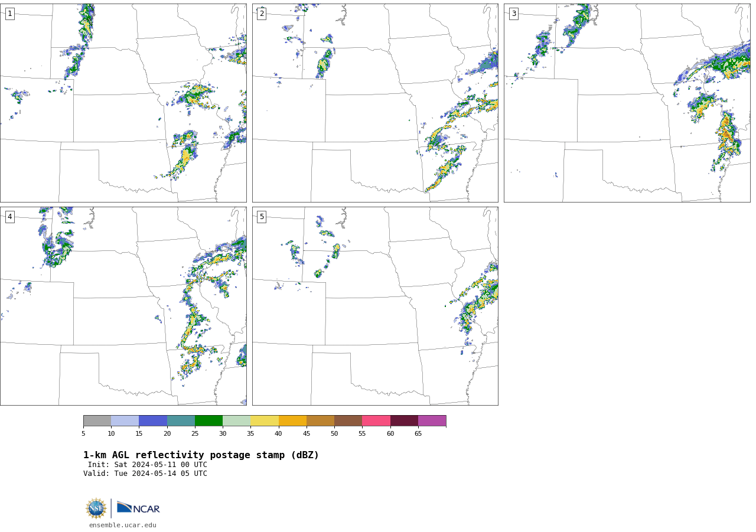This screenshot has height=532, width=756.
Task: Click the dark green 25-30 dBZ swatch
Action: click(208, 421)
